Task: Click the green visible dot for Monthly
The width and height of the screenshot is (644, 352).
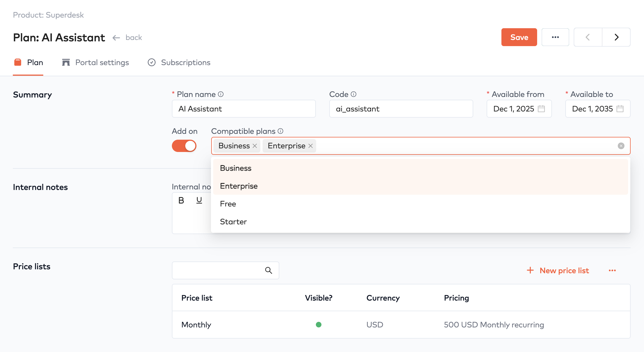Action: pyautogui.click(x=318, y=325)
